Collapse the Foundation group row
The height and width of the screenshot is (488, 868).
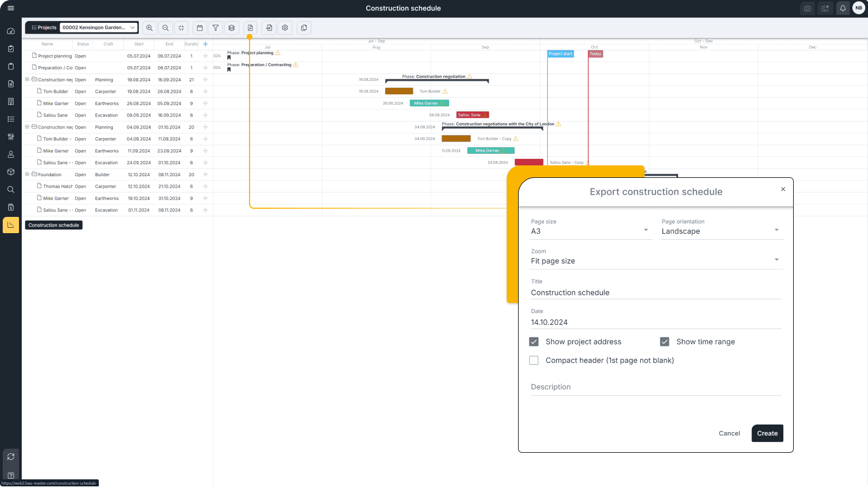(27, 174)
